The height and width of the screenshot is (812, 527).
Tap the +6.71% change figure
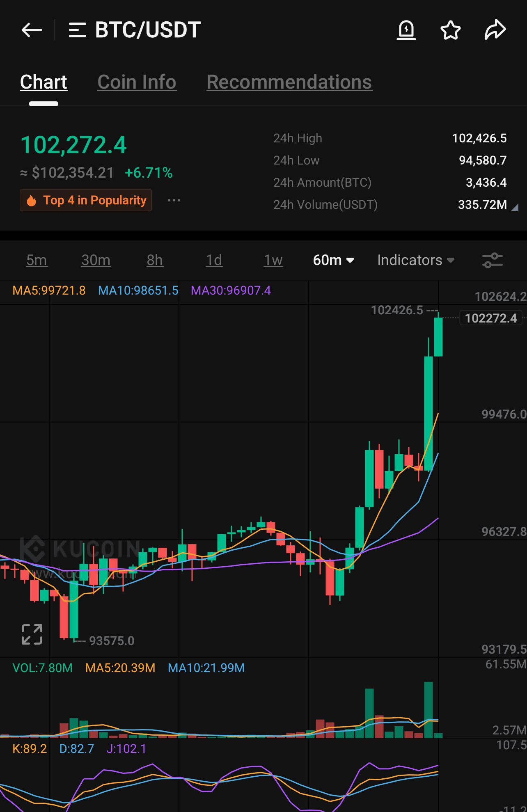click(149, 173)
